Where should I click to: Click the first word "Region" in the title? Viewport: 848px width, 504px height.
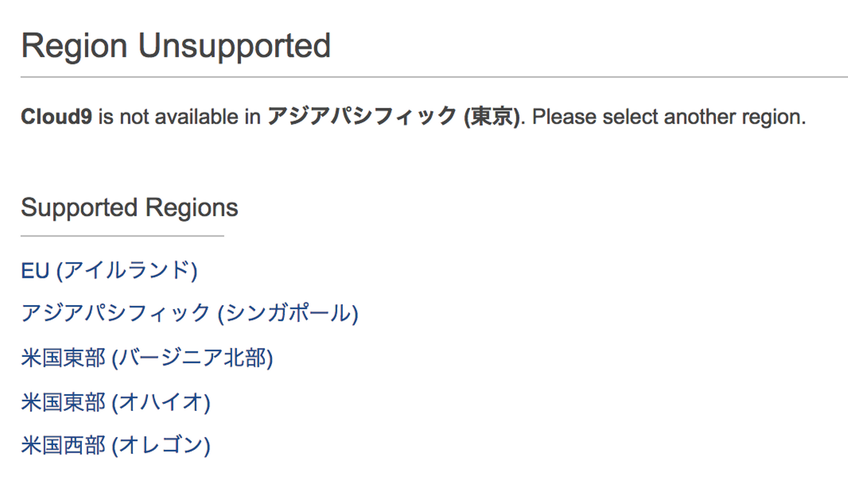click(x=74, y=46)
